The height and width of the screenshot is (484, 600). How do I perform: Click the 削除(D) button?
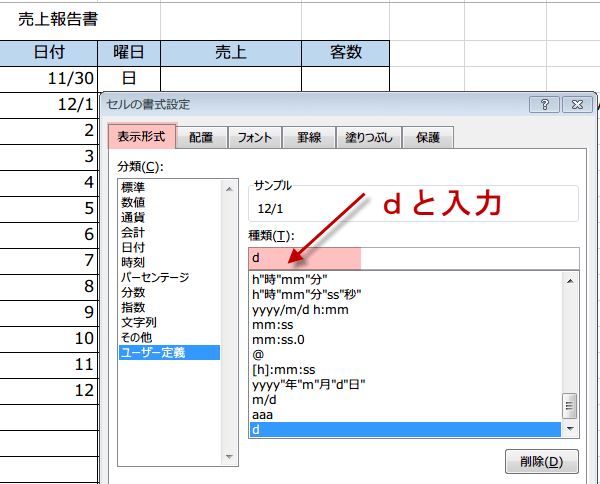pyautogui.click(x=541, y=461)
